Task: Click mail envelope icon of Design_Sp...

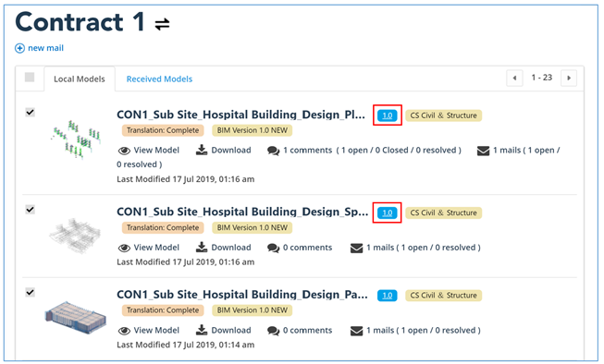Action: 356,249
